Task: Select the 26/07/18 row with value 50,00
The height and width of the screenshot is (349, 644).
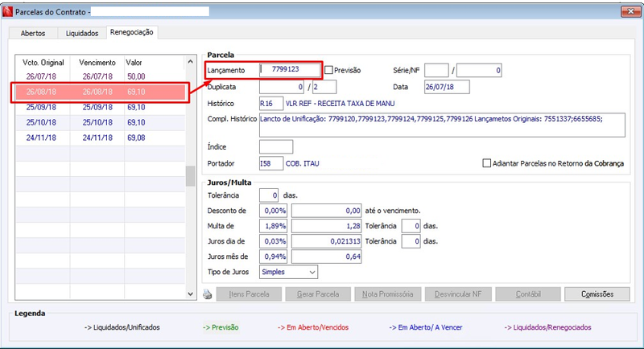Action: tap(100, 76)
